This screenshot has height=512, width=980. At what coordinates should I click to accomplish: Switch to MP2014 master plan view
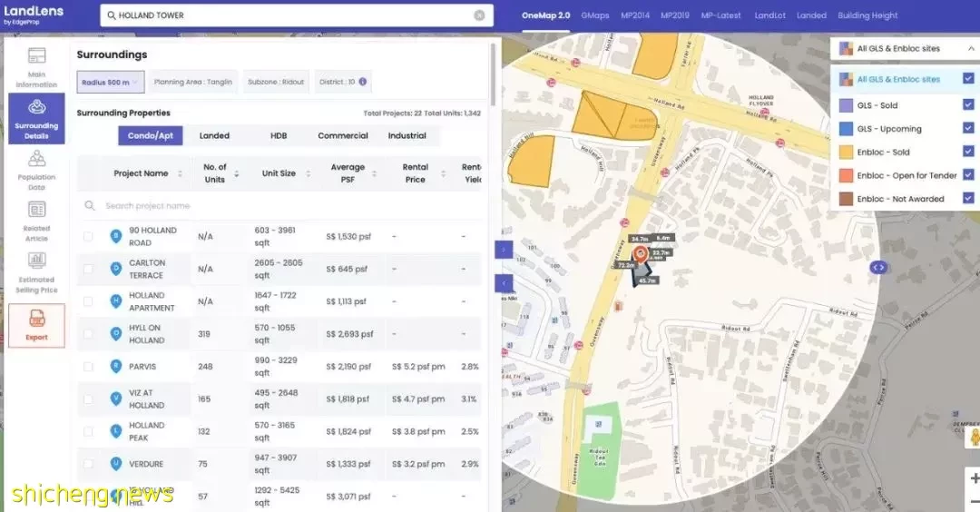635,15
